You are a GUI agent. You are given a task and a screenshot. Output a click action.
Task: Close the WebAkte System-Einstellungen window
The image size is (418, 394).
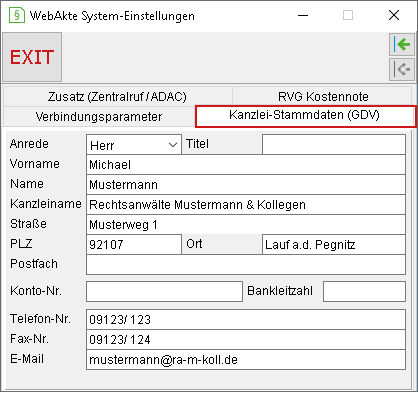click(x=394, y=15)
